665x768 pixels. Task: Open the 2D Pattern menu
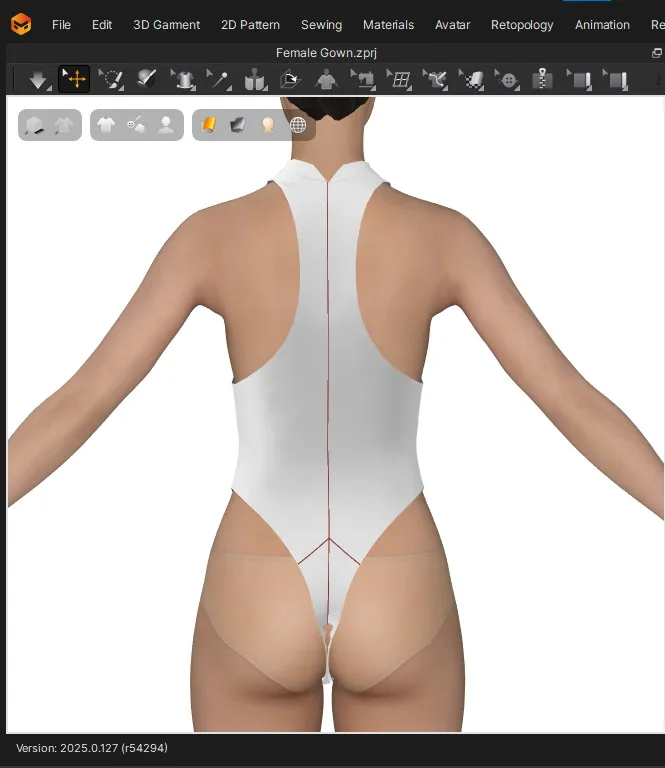[250, 24]
